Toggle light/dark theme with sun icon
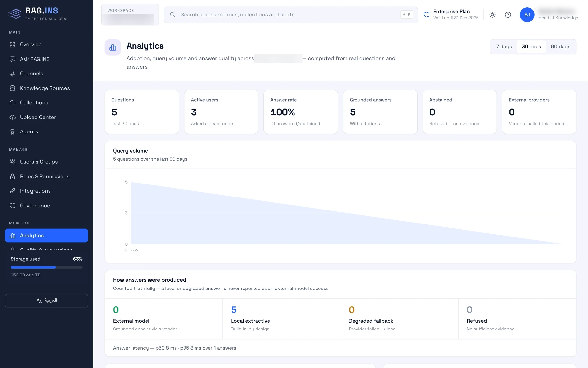This screenshot has width=588, height=368. pos(492,15)
